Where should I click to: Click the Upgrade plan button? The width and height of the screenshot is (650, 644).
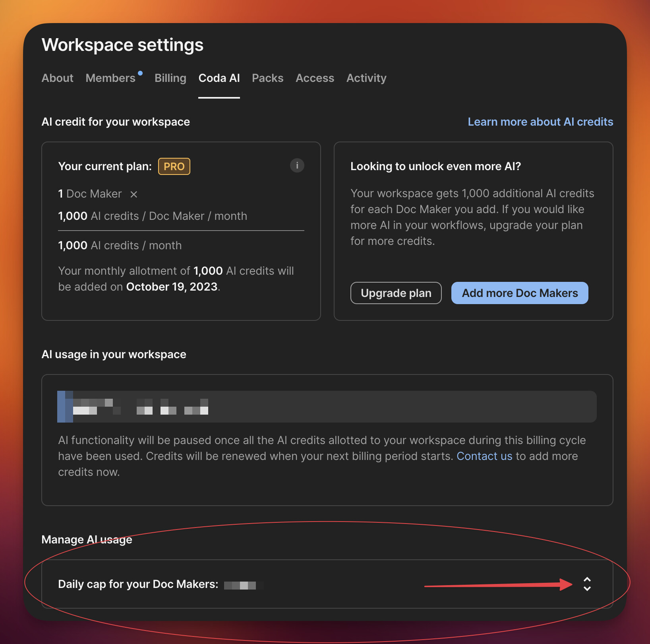point(396,293)
